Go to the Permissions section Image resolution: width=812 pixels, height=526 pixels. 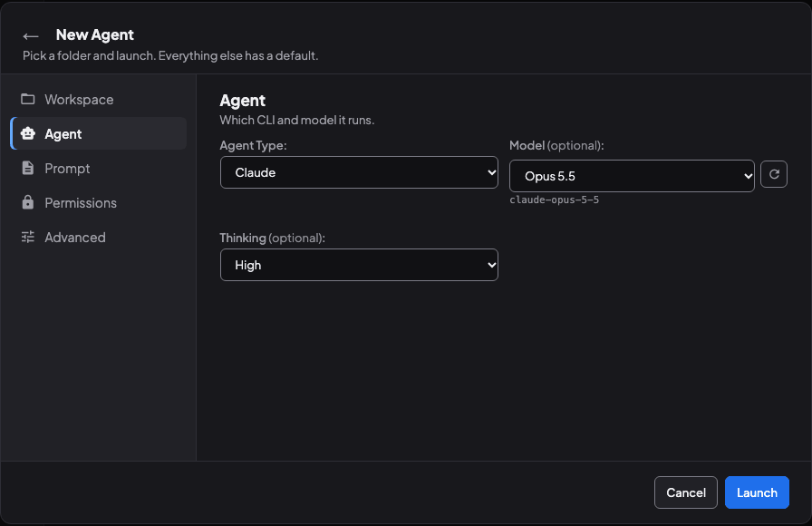pyautogui.click(x=99, y=202)
